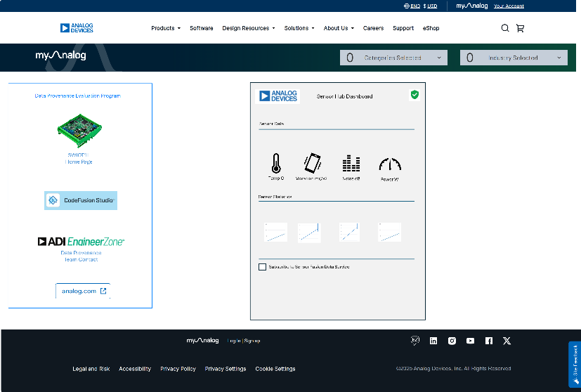581x392 pixels.
Task: Enable Subscribe to Sensor Fusion Data Service
Action: click(x=263, y=267)
